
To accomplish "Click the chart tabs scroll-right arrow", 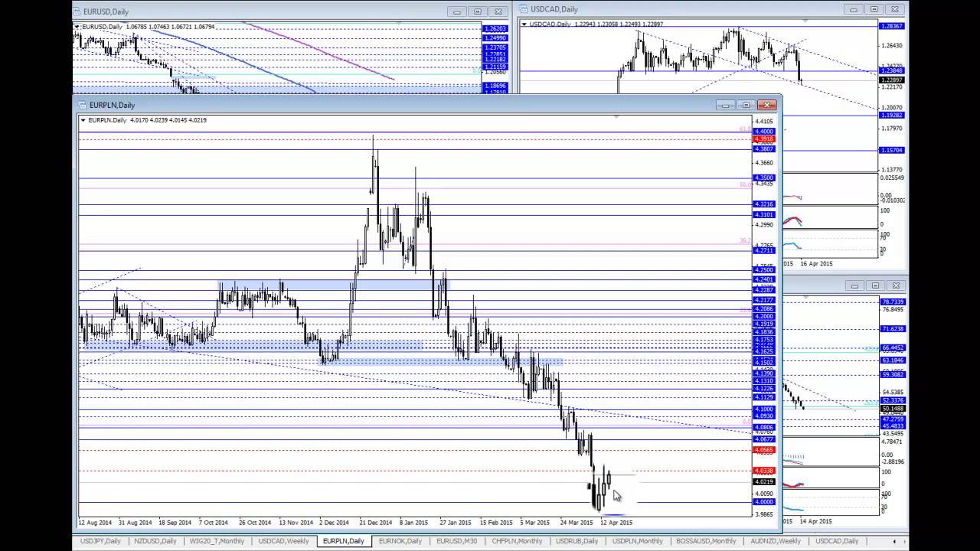I will [x=905, y=541].
